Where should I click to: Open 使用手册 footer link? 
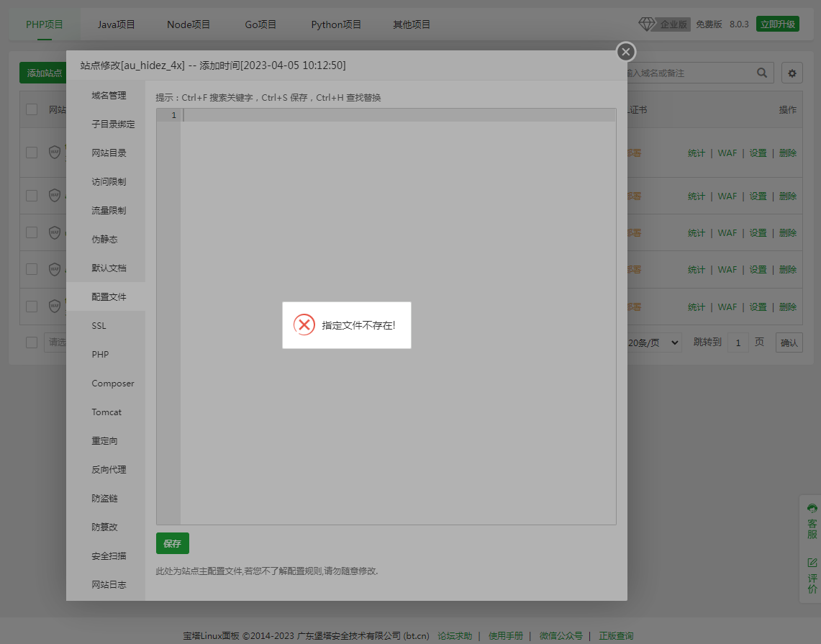tap(506, 635)
